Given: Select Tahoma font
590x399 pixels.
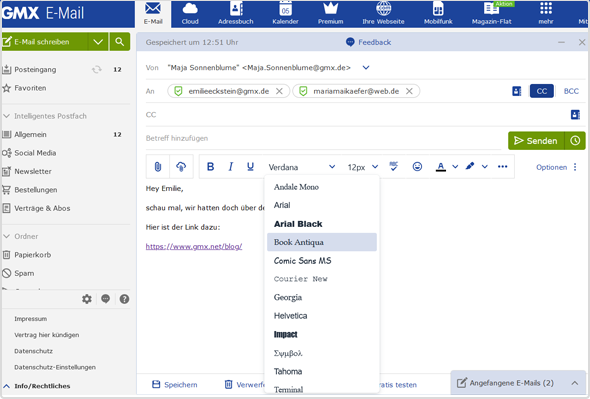Looking at the screenshot, I should 322,372.
